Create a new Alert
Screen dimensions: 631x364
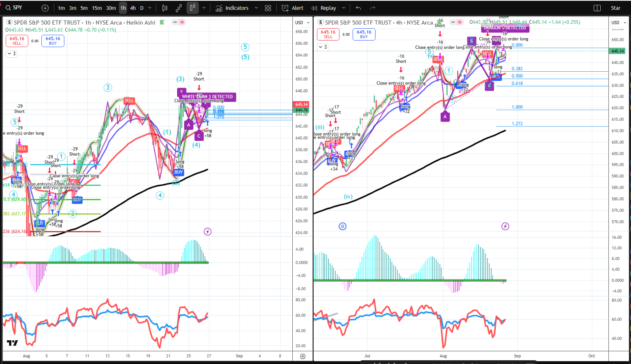292,8
